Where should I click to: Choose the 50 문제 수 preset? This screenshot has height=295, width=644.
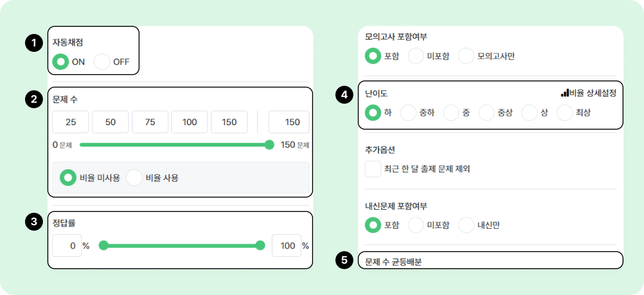(x=110, y=122)
